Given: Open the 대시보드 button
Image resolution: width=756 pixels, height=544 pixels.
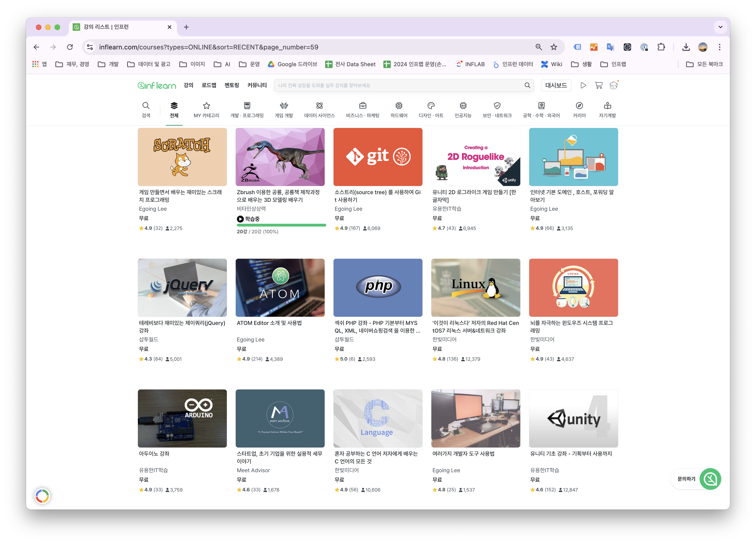Looking at the screenshot, I should click(x=556, y=85).
